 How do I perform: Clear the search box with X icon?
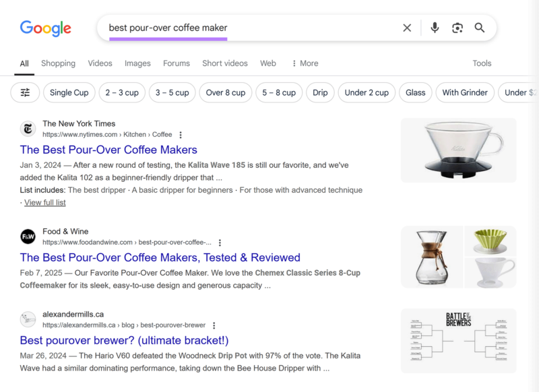pos(407,28)
